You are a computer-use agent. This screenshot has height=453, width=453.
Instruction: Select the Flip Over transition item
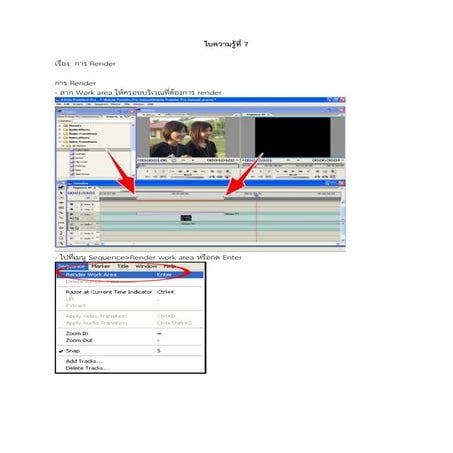tap(79, 162)
